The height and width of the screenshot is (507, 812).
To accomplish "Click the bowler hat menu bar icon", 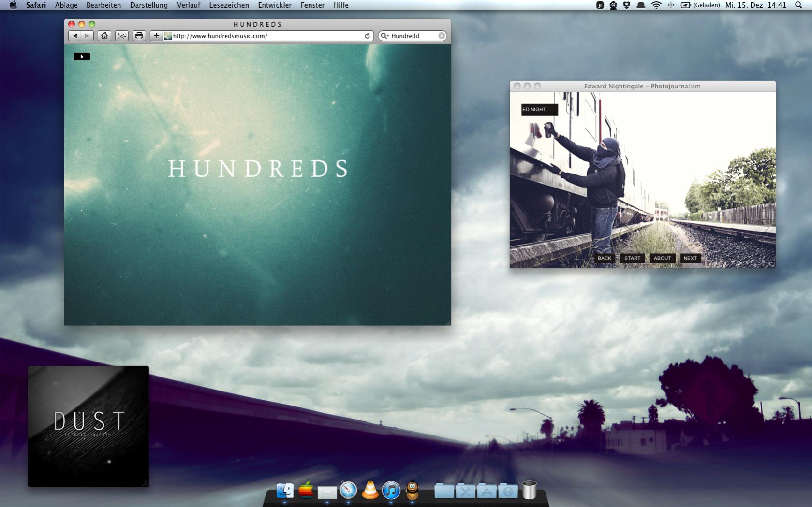I will [641, 5].
